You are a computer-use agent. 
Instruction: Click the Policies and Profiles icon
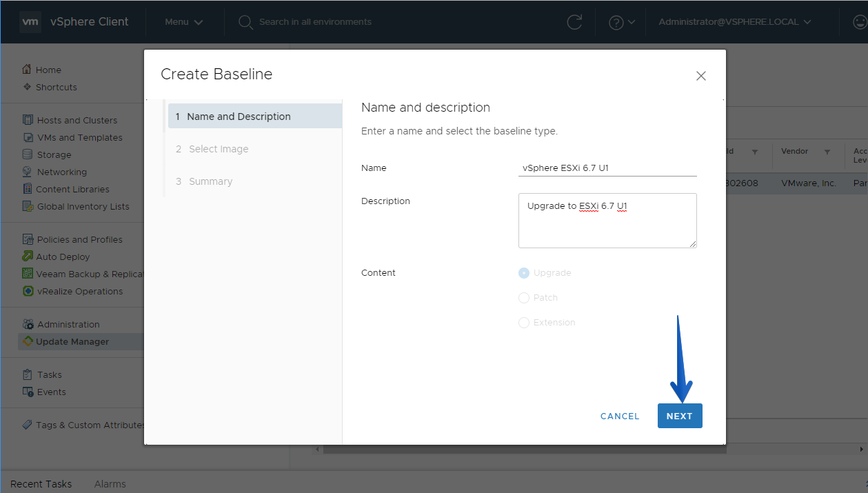point(28,239)
